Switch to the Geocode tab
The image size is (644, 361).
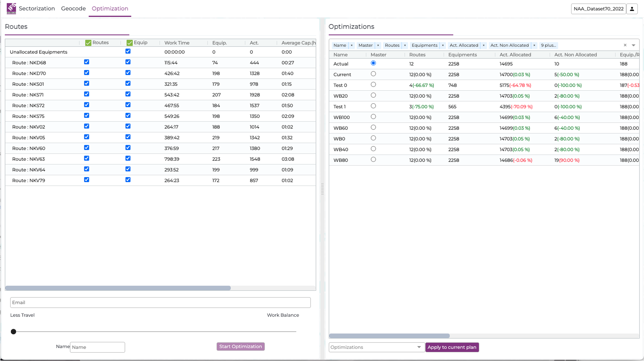74,8
